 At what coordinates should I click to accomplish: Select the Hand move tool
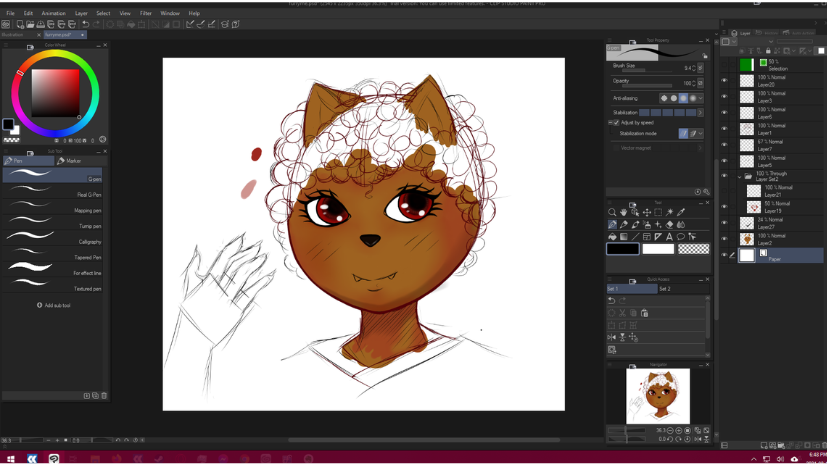click(624, 212)
